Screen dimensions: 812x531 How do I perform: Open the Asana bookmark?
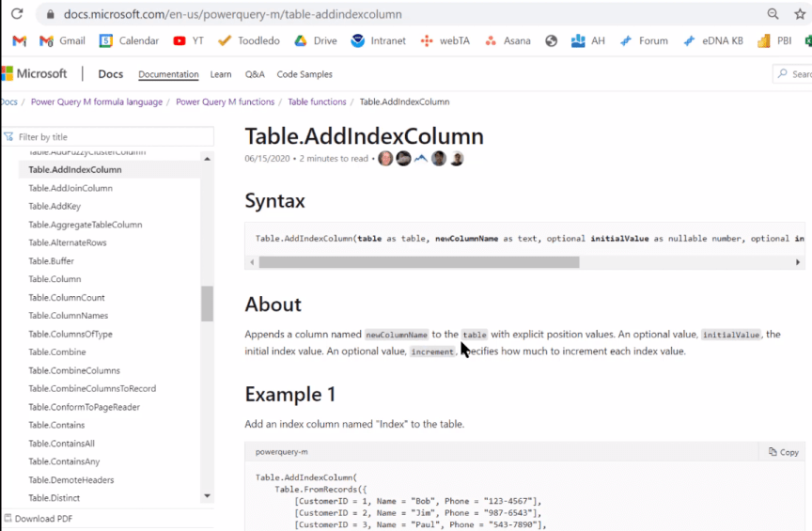point(507,41)
